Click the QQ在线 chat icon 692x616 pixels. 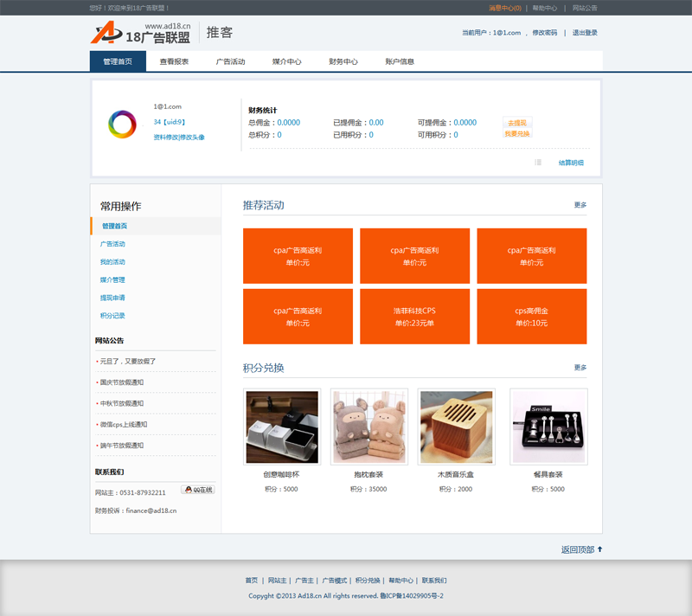(x=198, y=490)
